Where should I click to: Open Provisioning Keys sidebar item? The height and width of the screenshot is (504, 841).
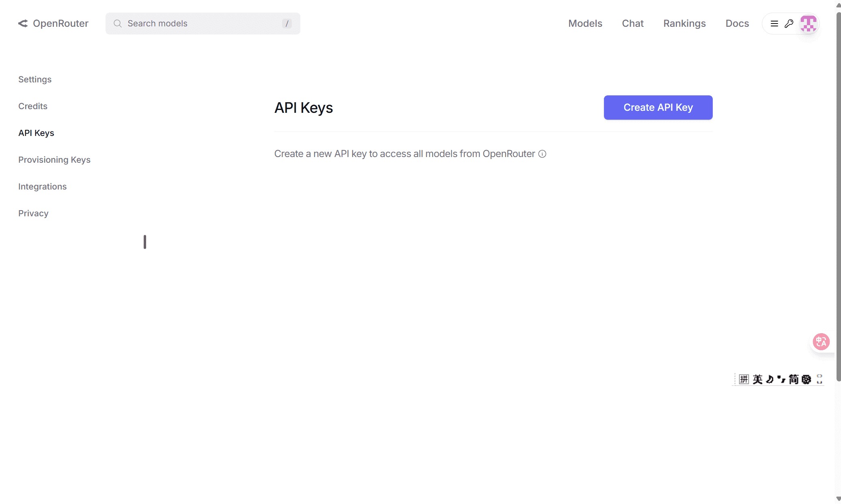(x=54, y=160)
